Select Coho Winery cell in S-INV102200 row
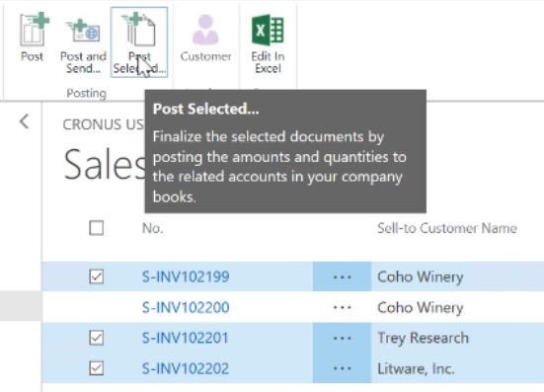Image resolution: width=544 pixels, height=392 pixels. coord(421,307)
